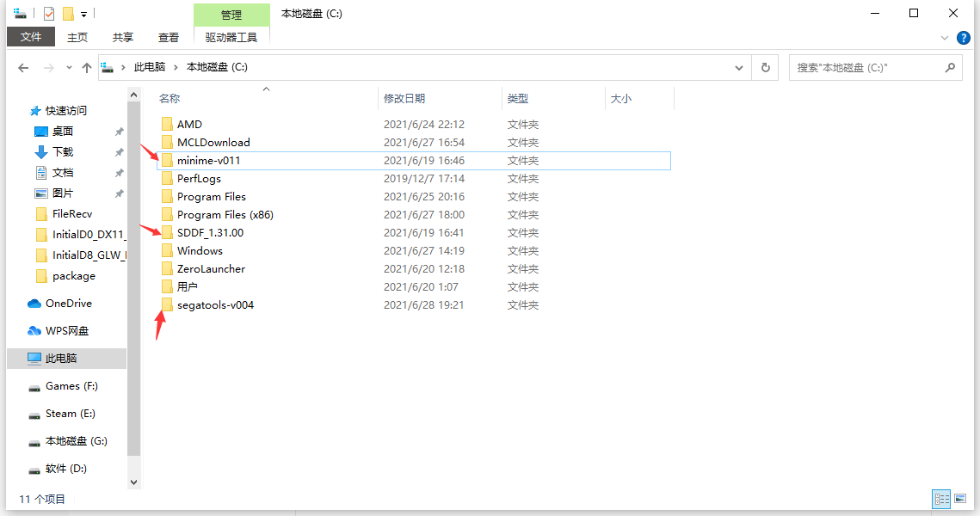Click the sidebar scrollbar down arrow
980x516 pixels.
pos(133,482)
